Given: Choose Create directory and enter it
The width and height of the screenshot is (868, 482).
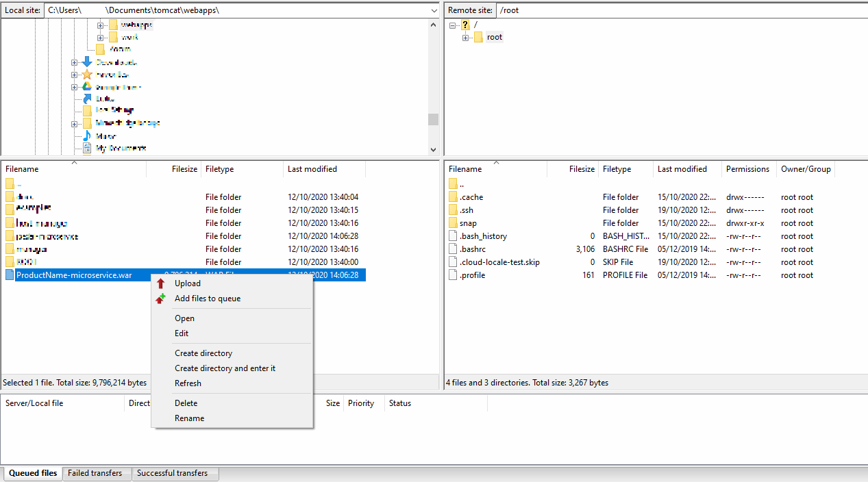Looking at the screenshot, I should 226,368.
